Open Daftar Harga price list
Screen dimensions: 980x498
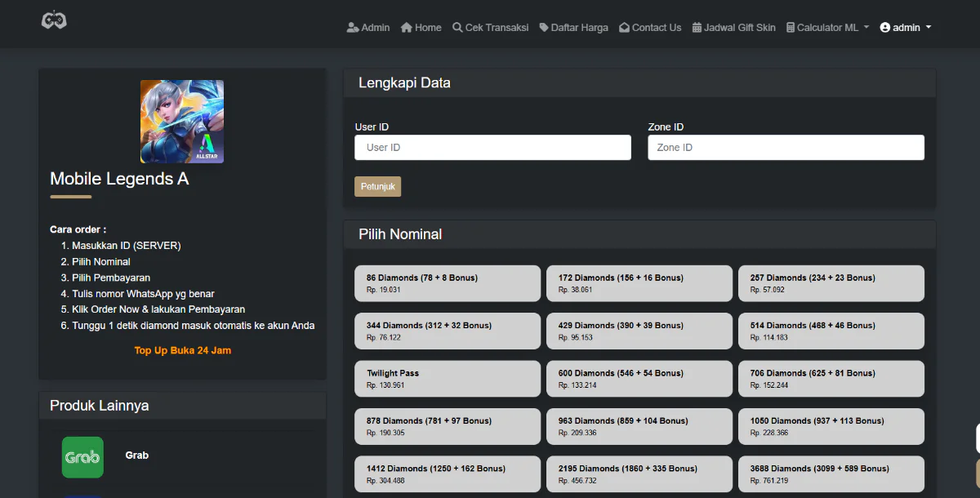[574, 28]
